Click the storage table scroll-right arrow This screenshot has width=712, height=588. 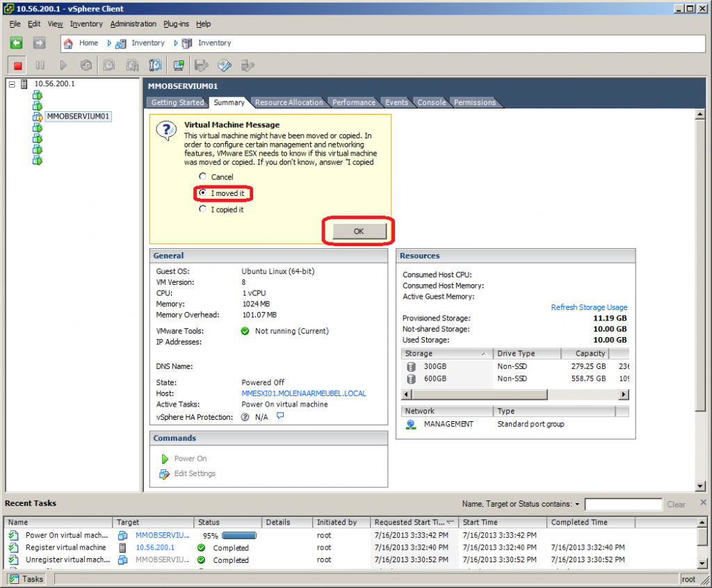624,395
